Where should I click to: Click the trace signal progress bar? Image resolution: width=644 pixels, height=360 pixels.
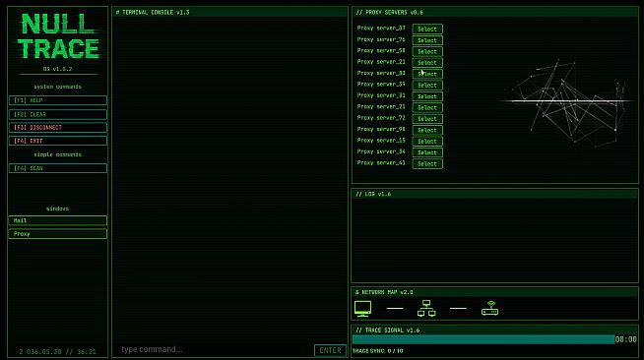483,339
